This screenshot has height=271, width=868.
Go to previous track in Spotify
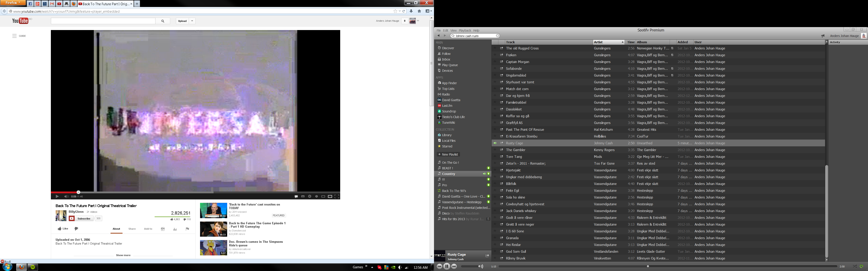(x=439, y=266)
